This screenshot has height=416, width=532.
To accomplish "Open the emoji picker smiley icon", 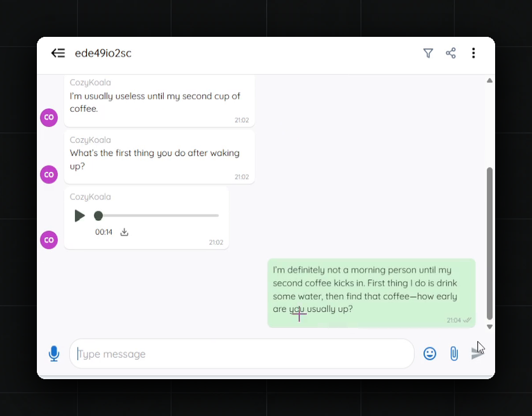I will 429,354.
